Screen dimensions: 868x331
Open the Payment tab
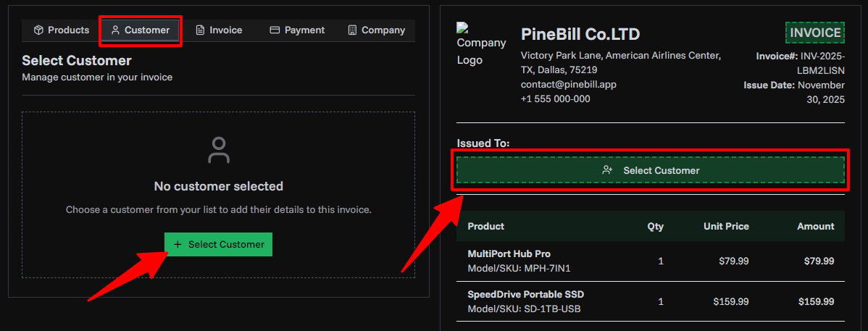point(297,30)
